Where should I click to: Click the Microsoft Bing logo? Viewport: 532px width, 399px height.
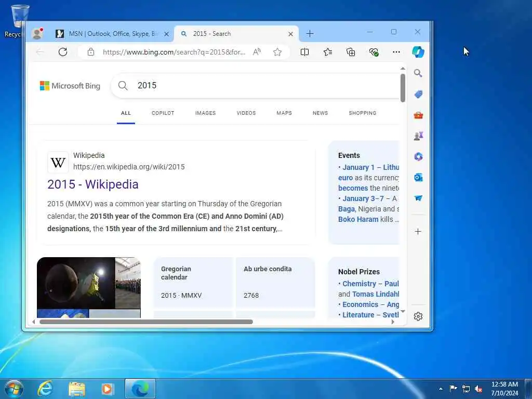[70, 86]
